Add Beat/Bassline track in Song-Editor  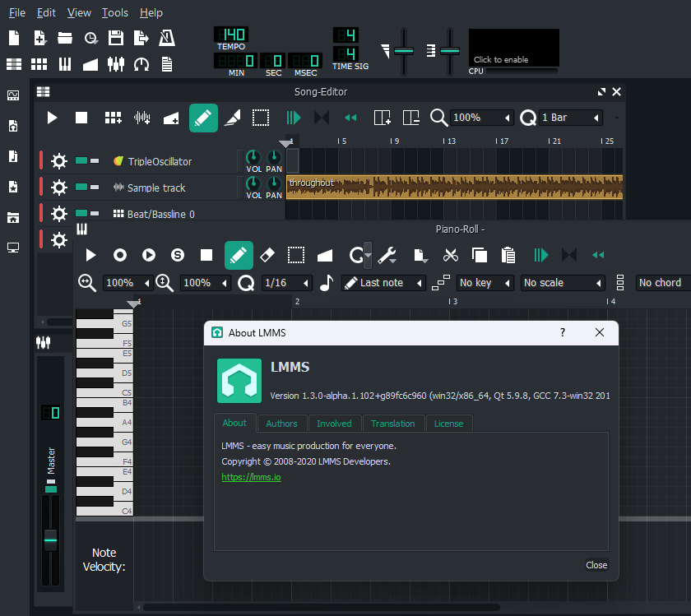(113, 118)
